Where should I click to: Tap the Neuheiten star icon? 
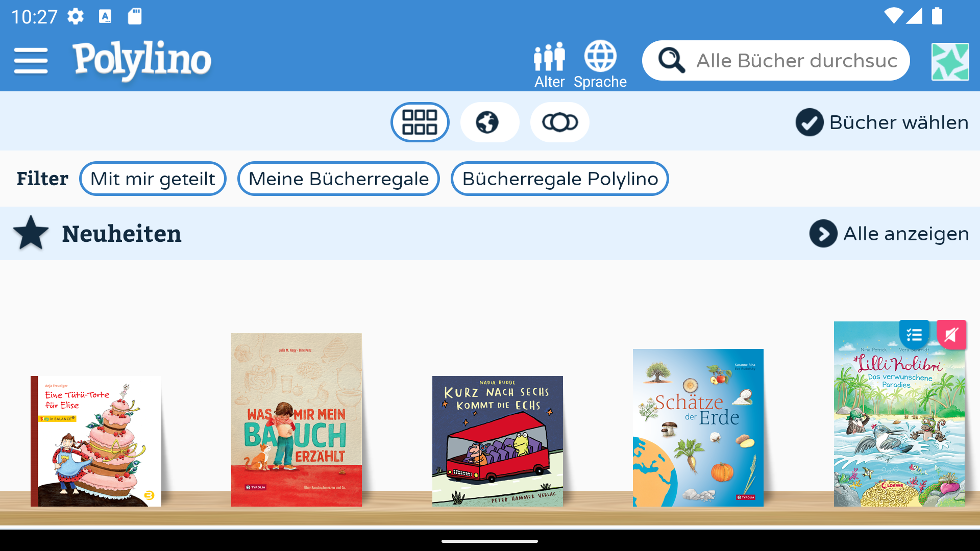pos(31,233)
